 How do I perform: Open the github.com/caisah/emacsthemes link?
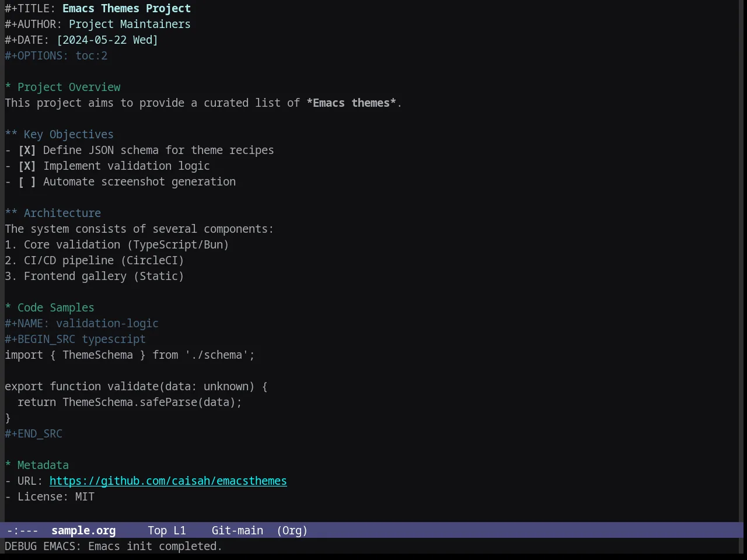(x=168, y=481)
